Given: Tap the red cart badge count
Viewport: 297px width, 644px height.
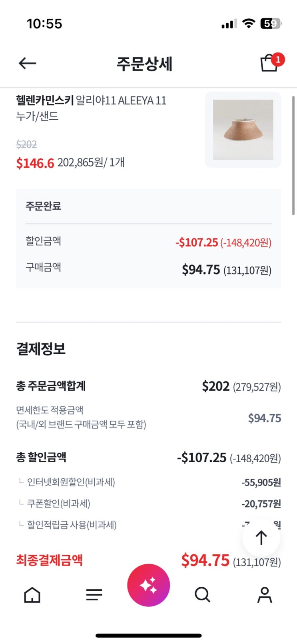Looking at the screenshot, I should pos(278,60).
